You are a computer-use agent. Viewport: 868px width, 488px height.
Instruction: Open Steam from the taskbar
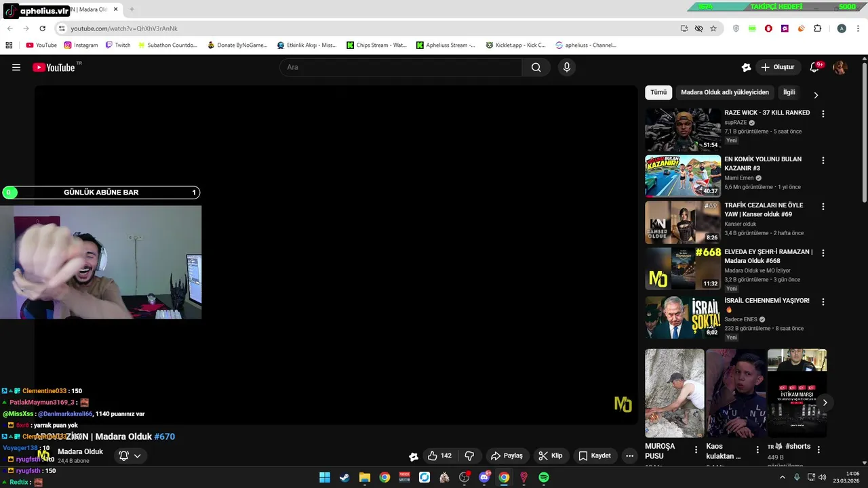[x=344, y=477]
